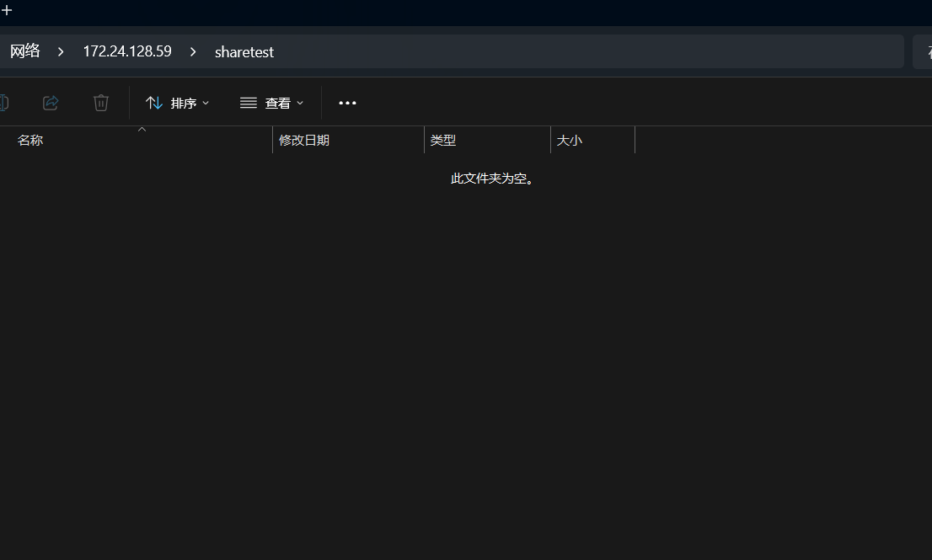Click the 网络 breadcrumb segment
Screen dimensions: 932x560
[x=25, y=51]
